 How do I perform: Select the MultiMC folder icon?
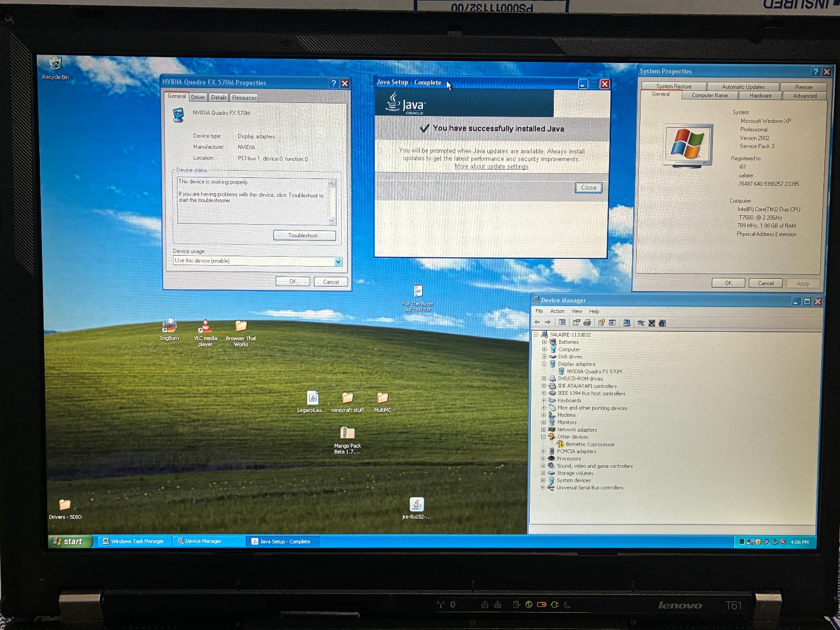pyautogui.click(x=382, y=402)
